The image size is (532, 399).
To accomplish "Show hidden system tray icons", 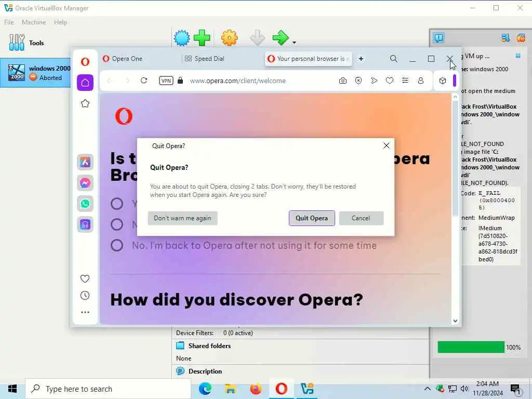I will (428, 389).
